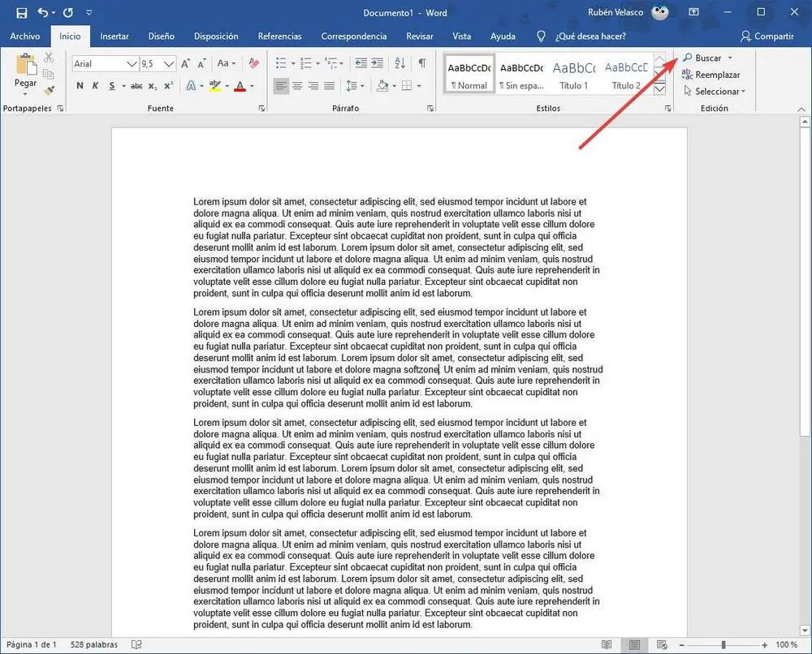Click the shading paint bucket icon
The height and width of the screenshot is (654, 812).
[x=382, y=86]
